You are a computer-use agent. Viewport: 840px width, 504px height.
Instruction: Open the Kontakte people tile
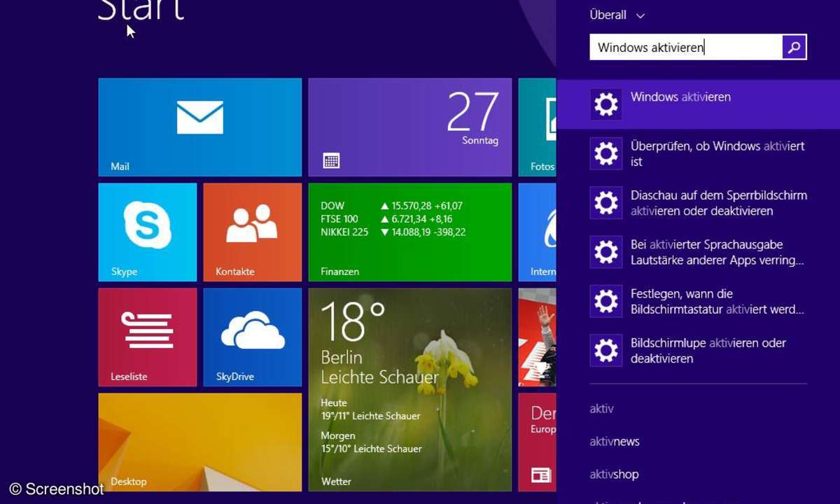[x=253, y=232]
